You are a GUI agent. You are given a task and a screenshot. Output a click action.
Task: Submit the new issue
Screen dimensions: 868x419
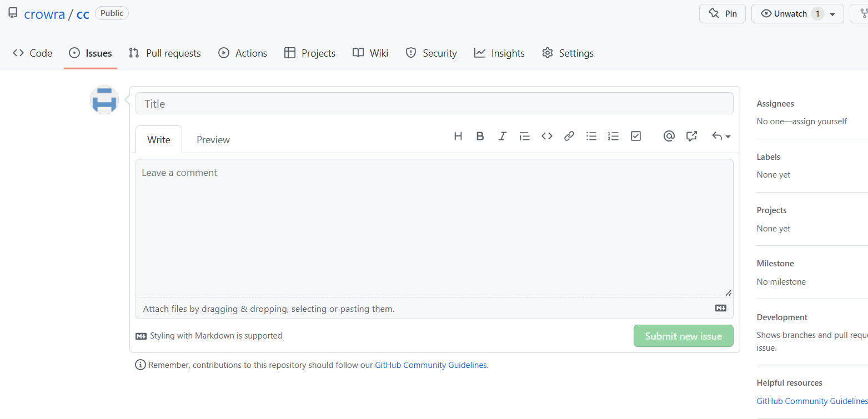coord(684,336)
